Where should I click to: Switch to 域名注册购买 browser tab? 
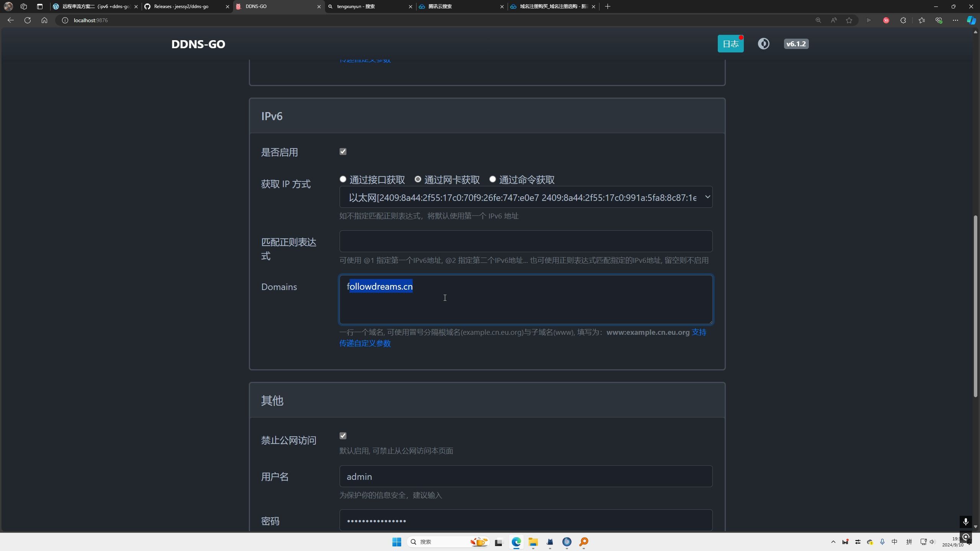point(553,7)
